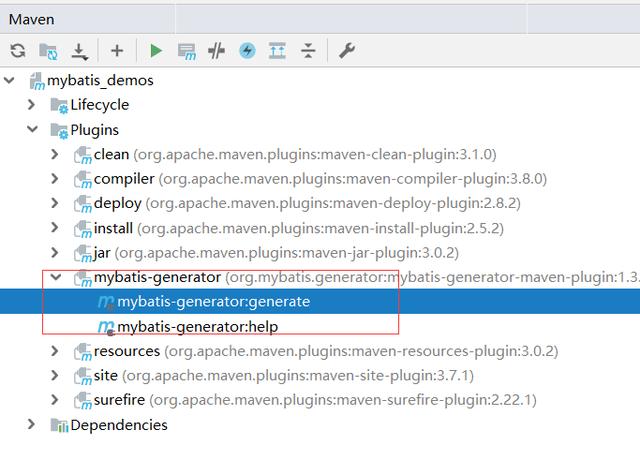Select the install plugin row text
The image size is (640, 460).
(x=299, y=228)
